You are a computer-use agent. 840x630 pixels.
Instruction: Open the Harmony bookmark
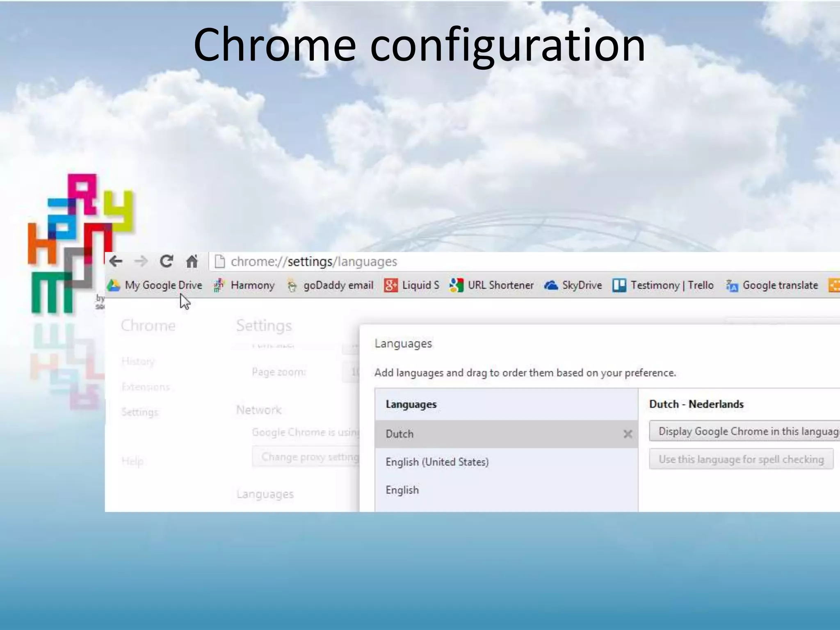pos(244,285)
